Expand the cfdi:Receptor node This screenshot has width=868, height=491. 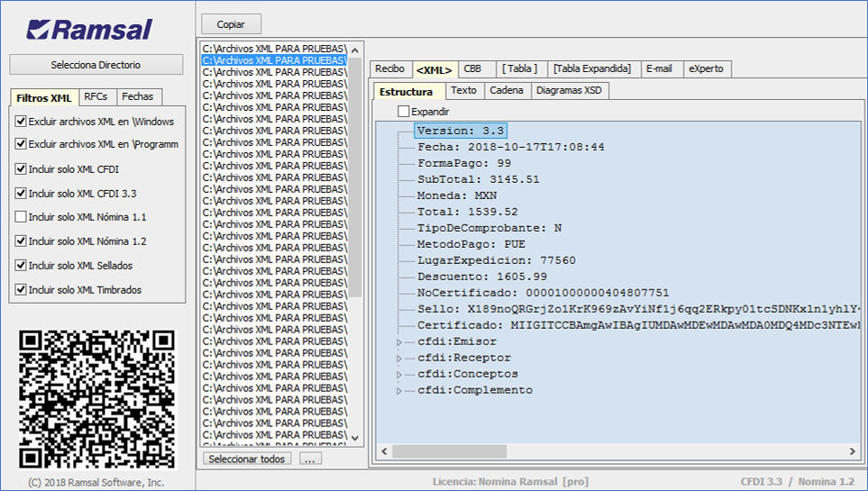pyautogui.click(x=398, y=359)
